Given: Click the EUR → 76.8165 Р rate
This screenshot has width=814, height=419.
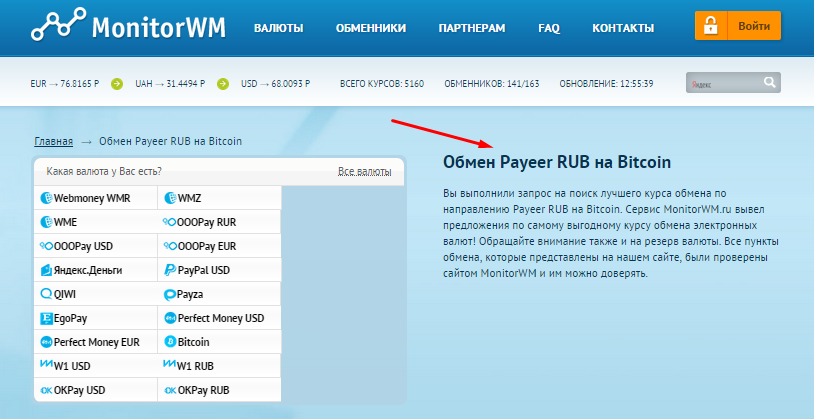Looking at the screenshot, I should pyautogui.click(x=65, y=84).
